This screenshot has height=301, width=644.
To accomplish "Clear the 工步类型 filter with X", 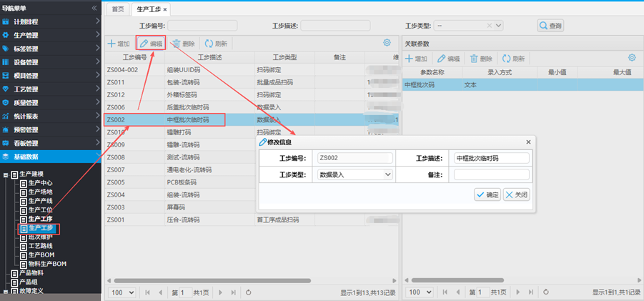I will tap(489, 26).
